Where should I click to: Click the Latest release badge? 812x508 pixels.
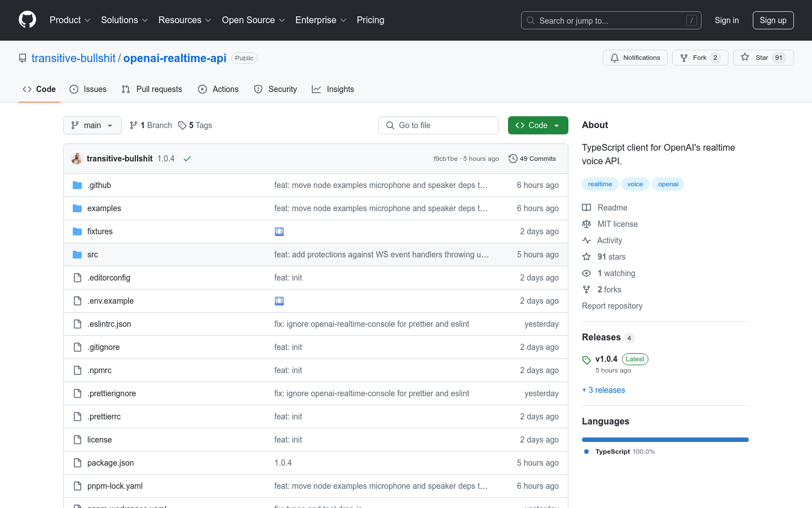pyautogui.click(x=635, y=359)
